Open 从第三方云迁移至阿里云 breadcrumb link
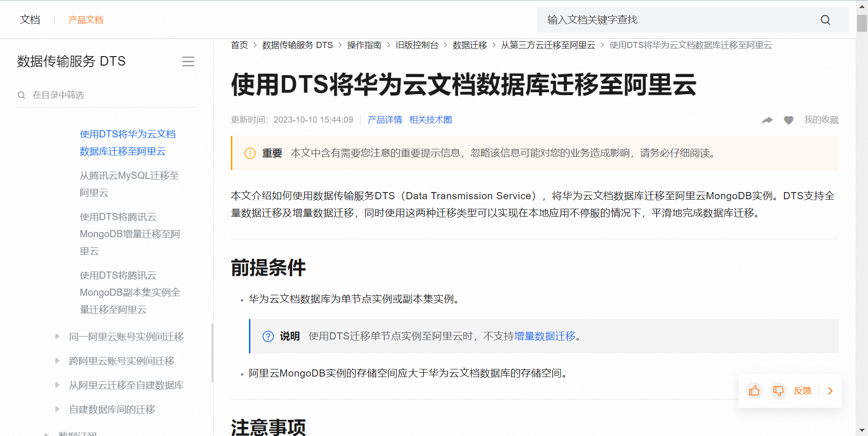Viewport: 868px width, 436px height. point(548,45)
